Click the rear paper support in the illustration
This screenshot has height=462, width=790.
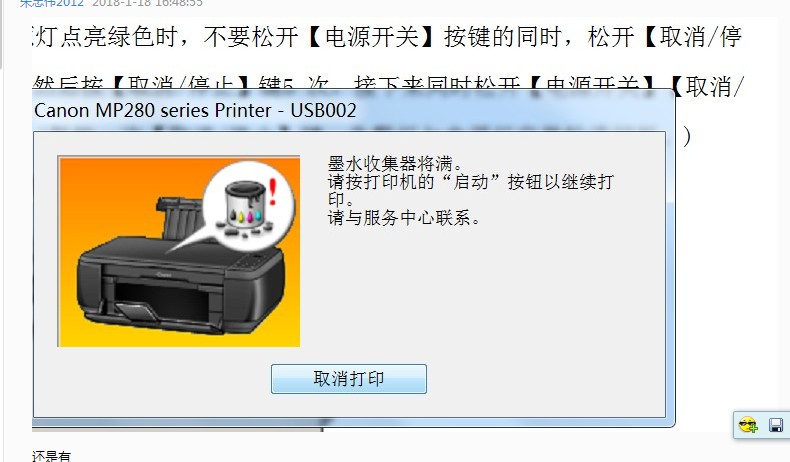pos(180,218)
